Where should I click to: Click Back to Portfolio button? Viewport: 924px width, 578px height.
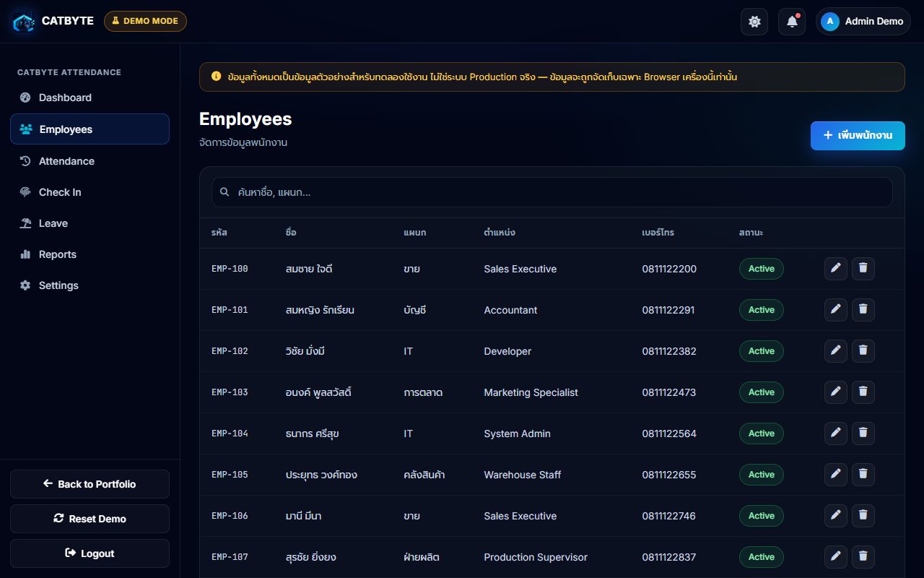pyautogui.click(x=90, y=484)
